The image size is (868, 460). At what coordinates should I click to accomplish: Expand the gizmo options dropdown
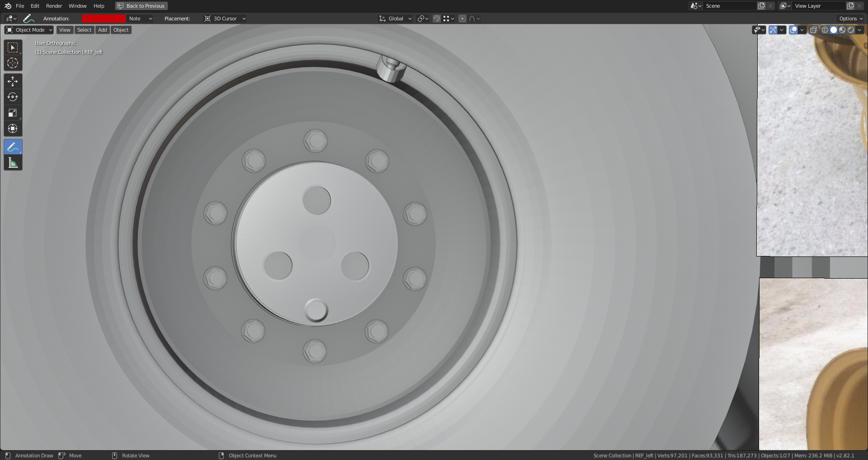click(x=782, y=30)
